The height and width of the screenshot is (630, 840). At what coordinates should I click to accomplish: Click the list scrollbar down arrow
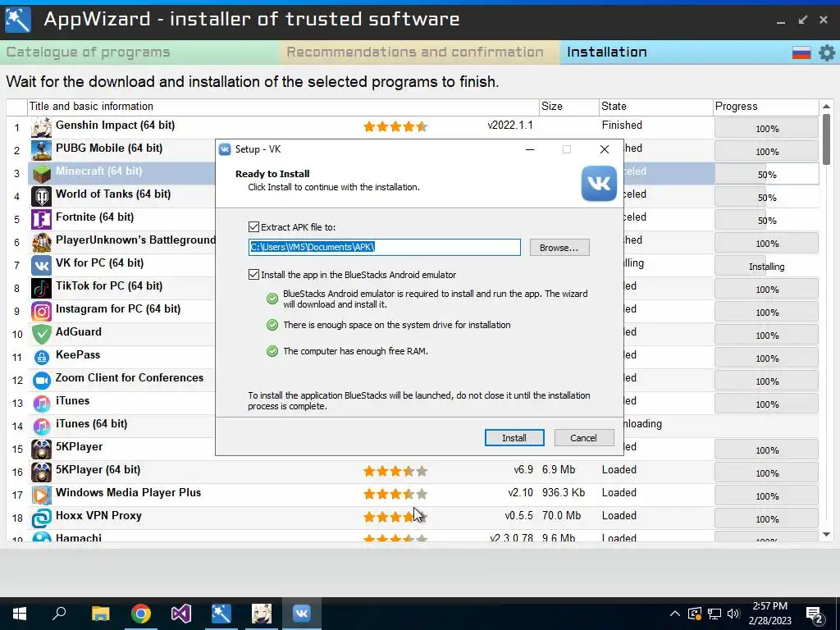827,534
